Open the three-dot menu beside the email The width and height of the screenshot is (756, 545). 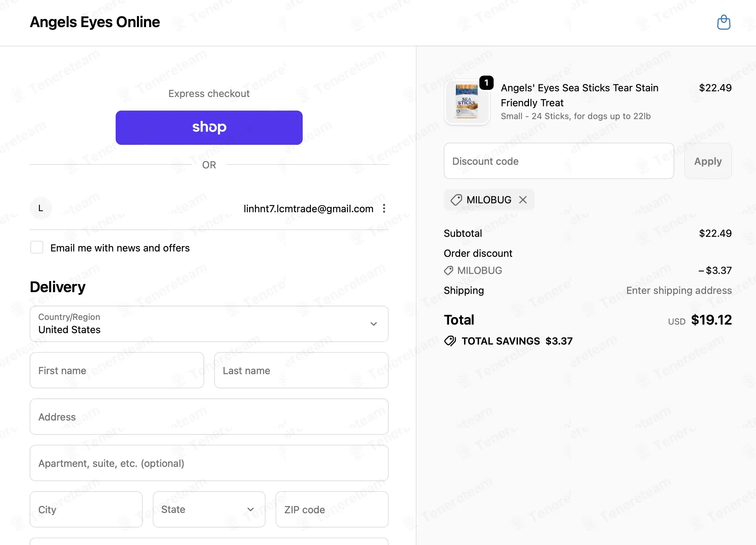[x=384, y=208]
